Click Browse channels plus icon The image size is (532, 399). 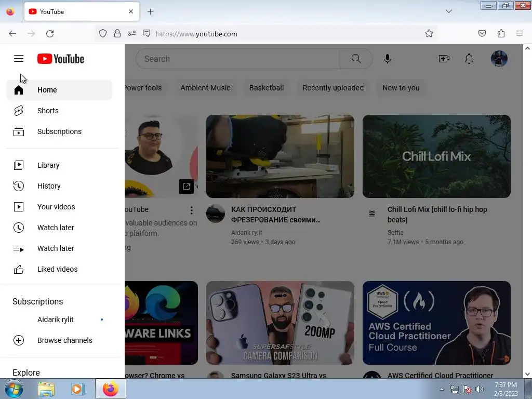click(19, 340)
